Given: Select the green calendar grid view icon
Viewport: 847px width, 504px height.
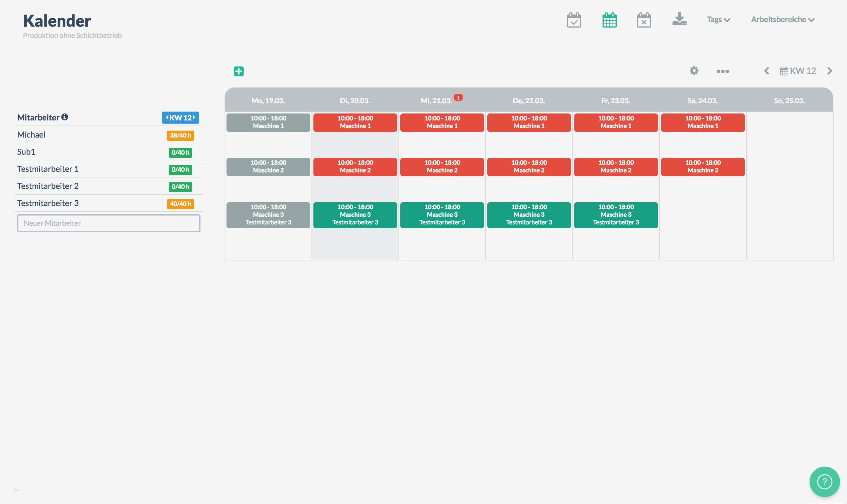Looking at the screenshot, I should tap(609, 20).
